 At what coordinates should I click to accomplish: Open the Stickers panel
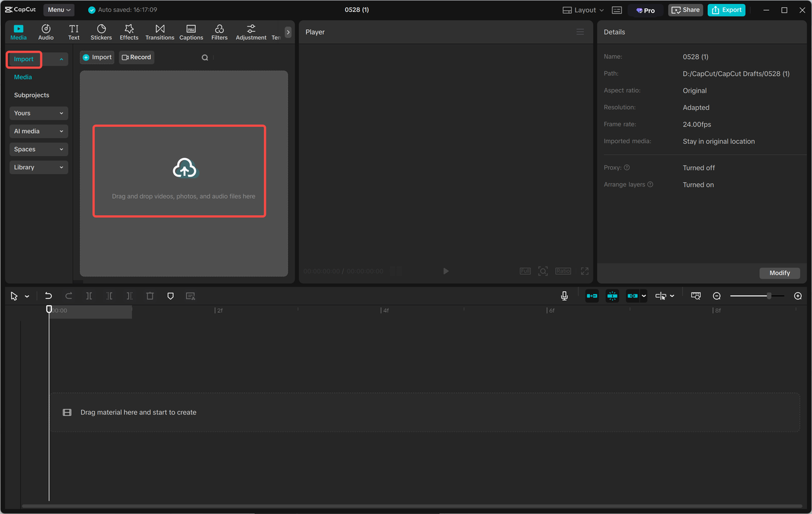(101, 32)
